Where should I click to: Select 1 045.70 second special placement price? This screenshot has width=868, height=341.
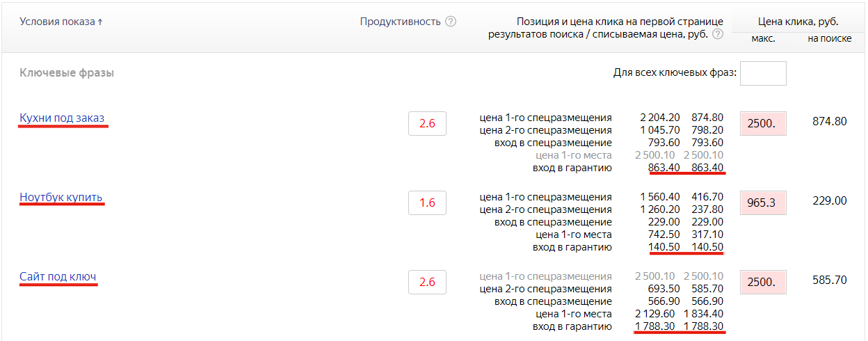click(x=660, y=130)
